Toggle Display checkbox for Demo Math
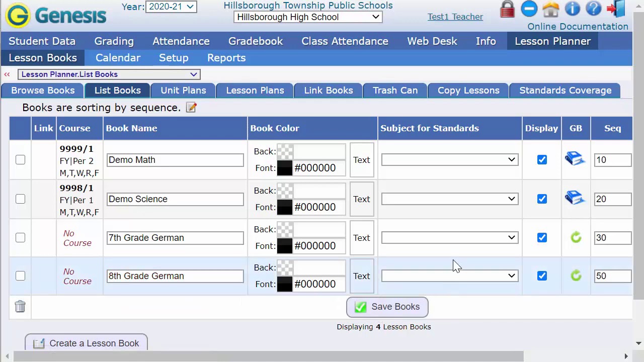 pyautogui.click(x=542, y=160)
